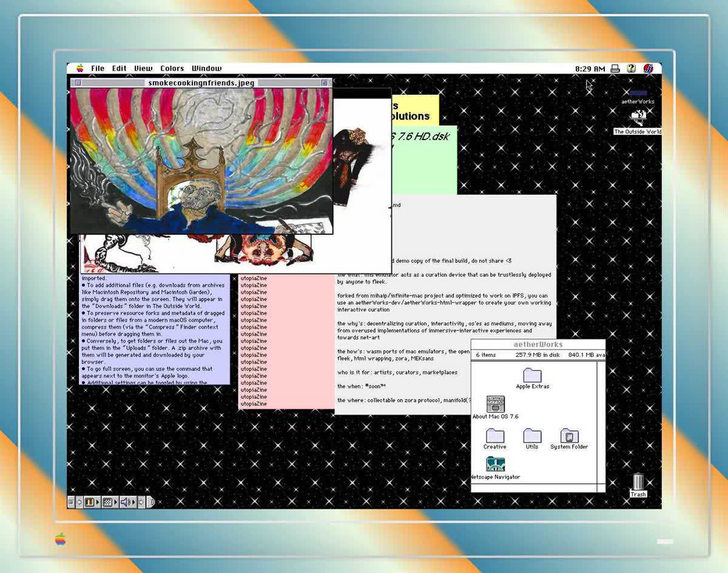Click the zoom box of smokecookingnfriends.jpeg window
The width and height of the screenshot is (728, 573).
click(x=325, y=83)
